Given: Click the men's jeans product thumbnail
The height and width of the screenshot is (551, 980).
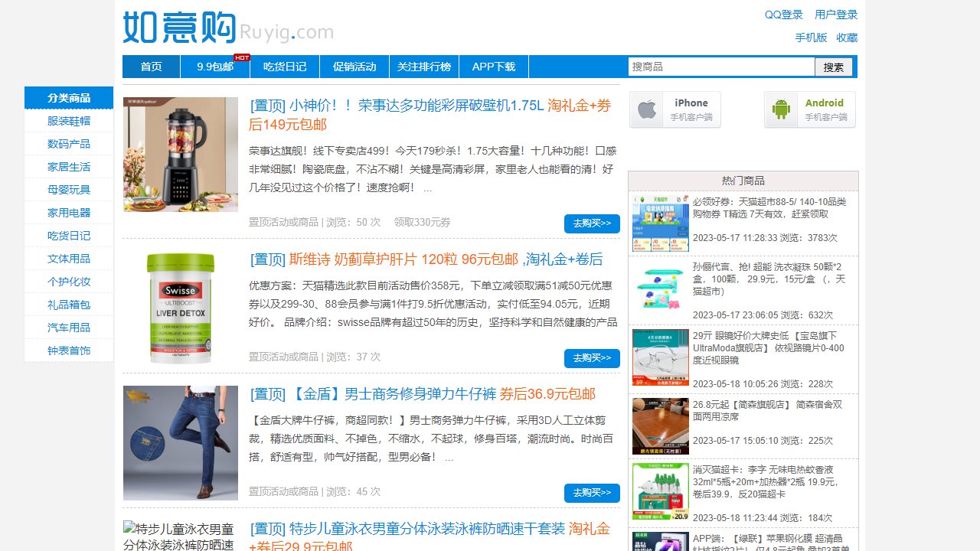Looking at the screenshot, I should [181, 443].
